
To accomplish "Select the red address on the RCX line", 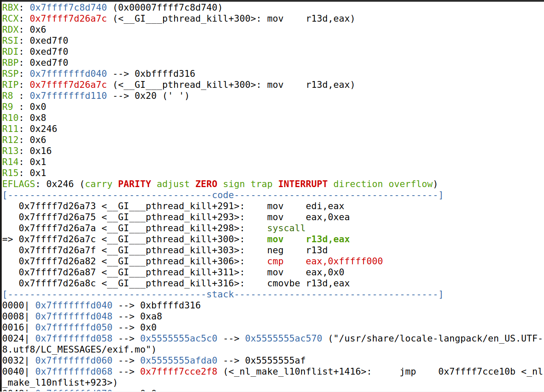I will (x=68, y=19).
